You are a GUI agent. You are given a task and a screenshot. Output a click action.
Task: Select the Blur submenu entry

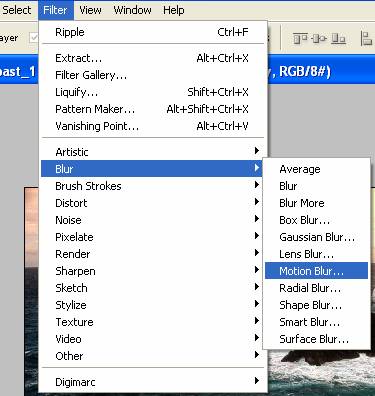tap(153, 169)
